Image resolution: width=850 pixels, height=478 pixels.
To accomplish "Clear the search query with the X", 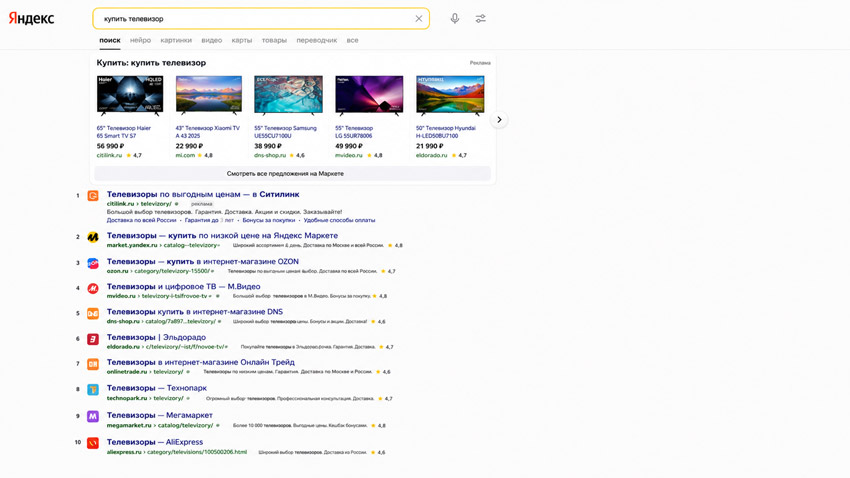I will point(418,18).
